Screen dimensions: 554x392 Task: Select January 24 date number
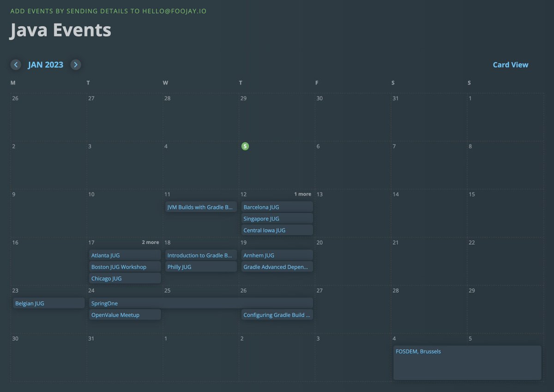click(x=91, y=290)
